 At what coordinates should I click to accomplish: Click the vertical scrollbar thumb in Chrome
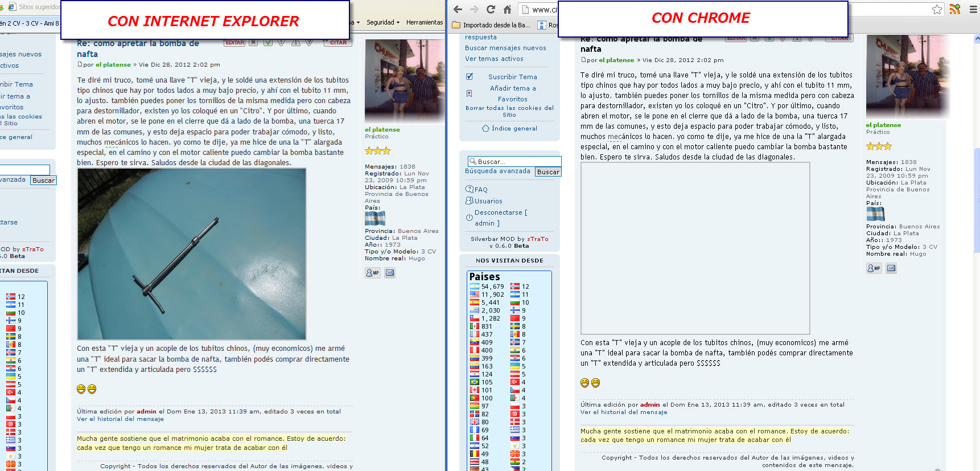(x=977, y=199)
